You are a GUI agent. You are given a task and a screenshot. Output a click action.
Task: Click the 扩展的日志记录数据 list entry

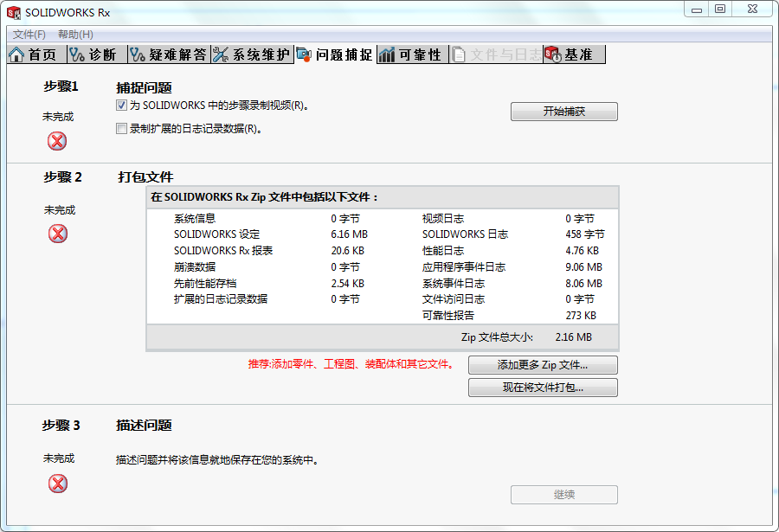click(x=221, y=299)
